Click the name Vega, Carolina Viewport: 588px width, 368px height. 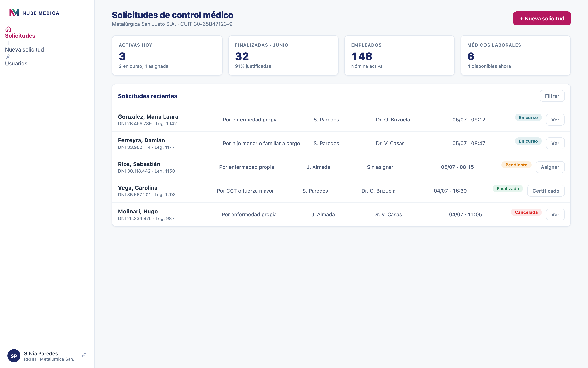pyautogui.click(x=138, y=188)
